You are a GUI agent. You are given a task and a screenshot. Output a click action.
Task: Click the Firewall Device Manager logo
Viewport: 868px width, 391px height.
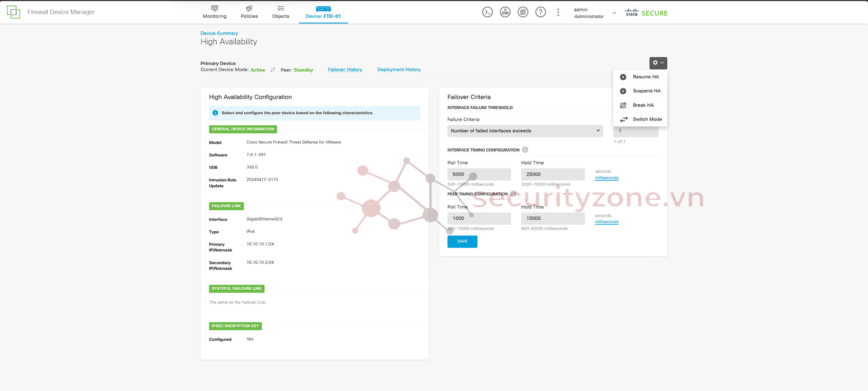point(13,12)
